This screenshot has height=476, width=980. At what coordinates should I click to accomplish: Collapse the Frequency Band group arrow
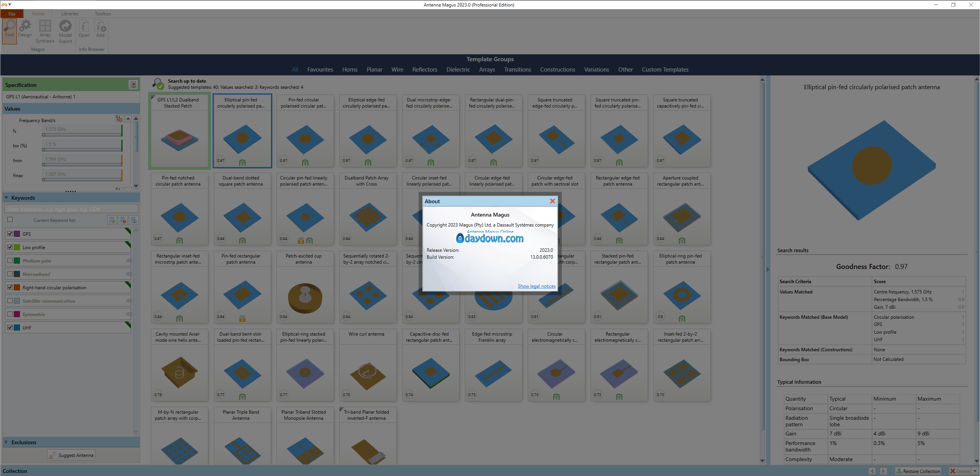pos(128,119)
